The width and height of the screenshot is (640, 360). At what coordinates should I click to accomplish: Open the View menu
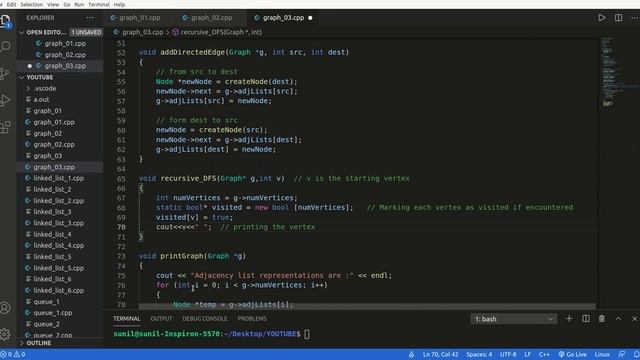click(53, 4)
